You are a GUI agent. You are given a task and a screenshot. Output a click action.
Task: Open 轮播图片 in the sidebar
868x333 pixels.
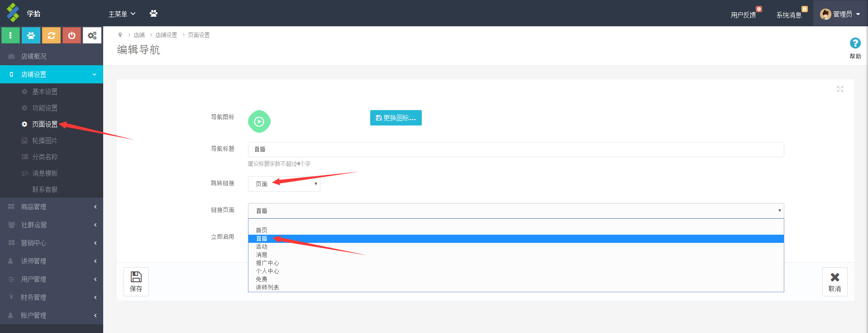tap(44, 140)
